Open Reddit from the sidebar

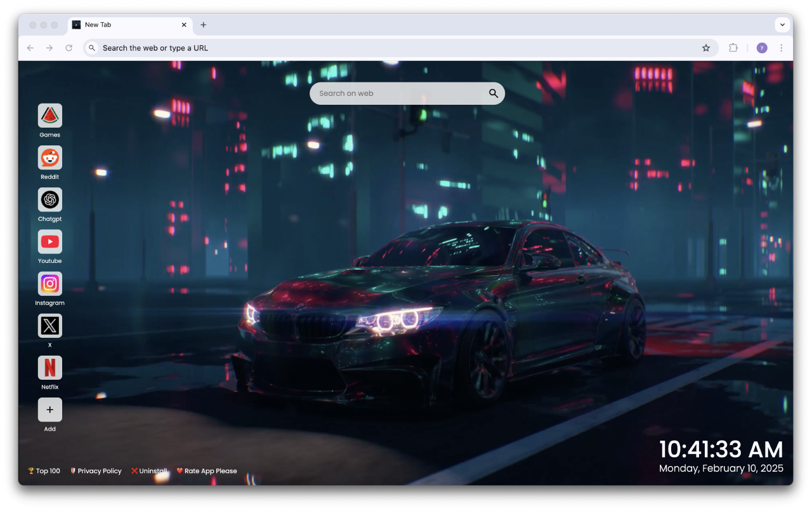49,158
